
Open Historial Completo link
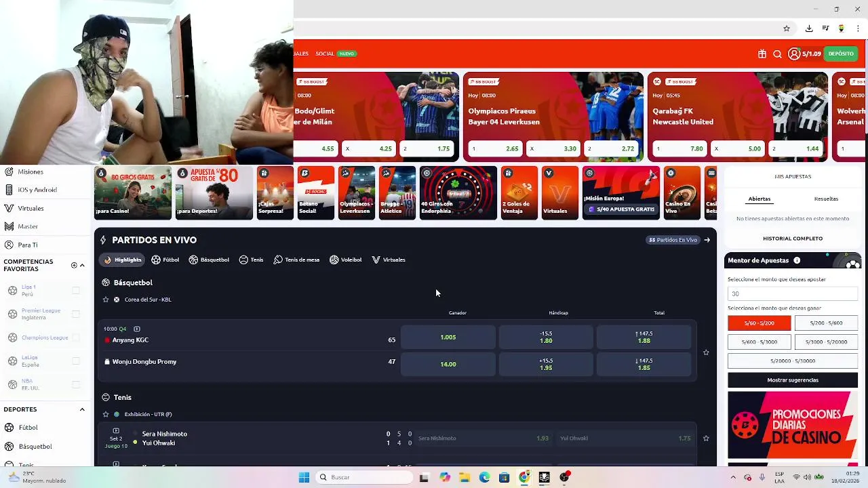pyautogui.click(x=793, y=239)
